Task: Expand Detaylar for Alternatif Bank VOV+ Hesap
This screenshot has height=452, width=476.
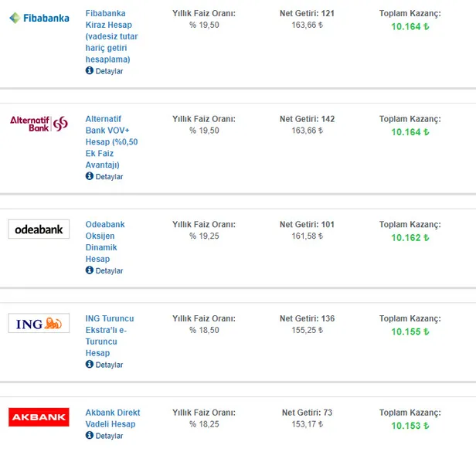Action: point(109,177)
